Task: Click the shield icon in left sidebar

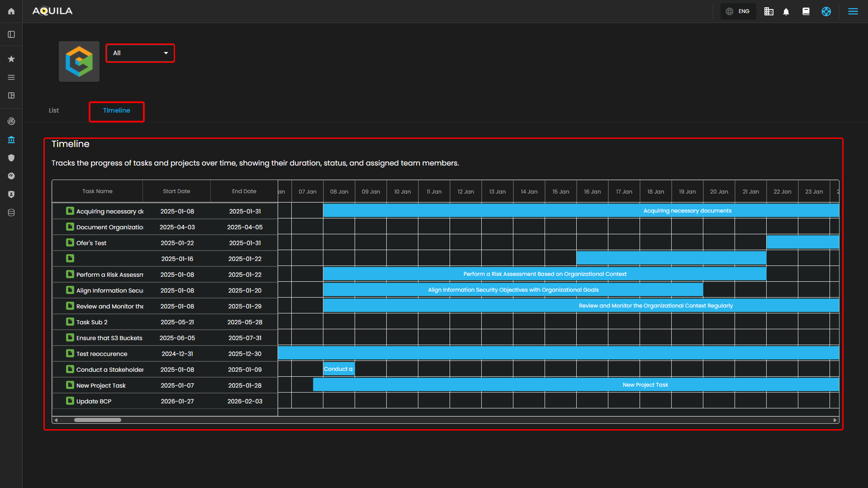Action: click(x=11, y=158)
